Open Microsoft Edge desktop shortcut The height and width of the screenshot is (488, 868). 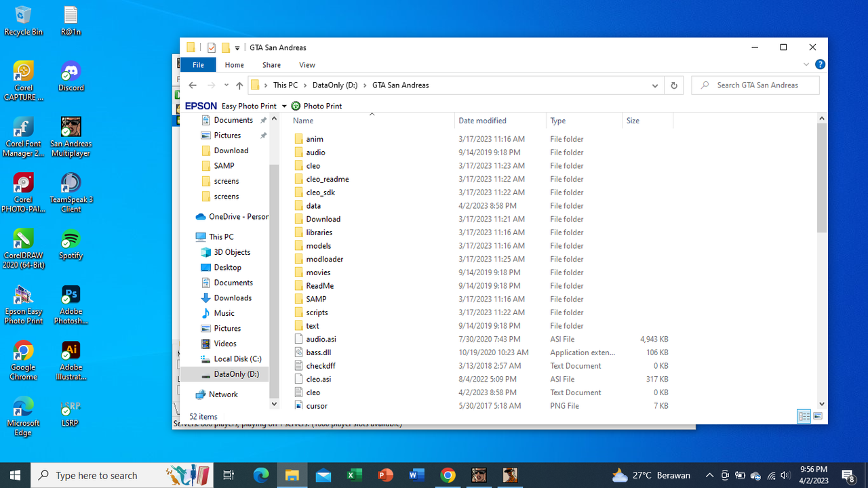tap(23, 415)
